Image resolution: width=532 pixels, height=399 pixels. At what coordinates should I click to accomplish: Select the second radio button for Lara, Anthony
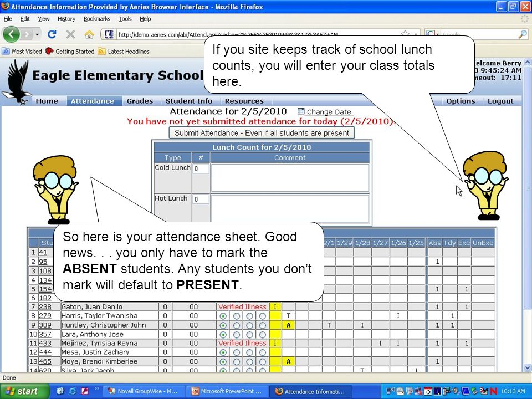[x=237, y=334]
